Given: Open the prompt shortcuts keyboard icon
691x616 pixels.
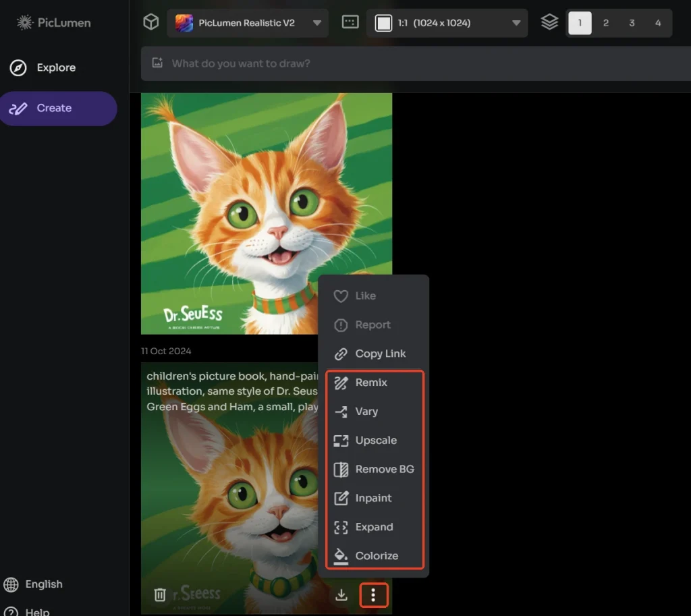Looking at the screenshot, I should pos(350,22).
